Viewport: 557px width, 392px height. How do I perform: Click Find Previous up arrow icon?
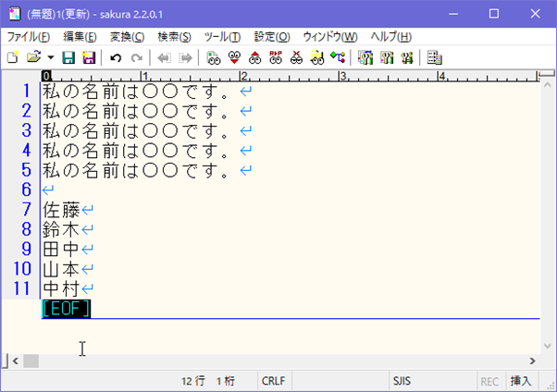coord(254,57)
